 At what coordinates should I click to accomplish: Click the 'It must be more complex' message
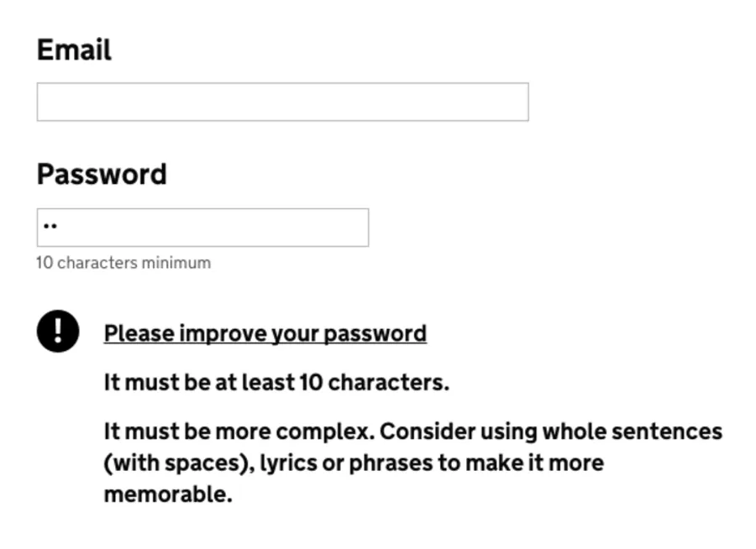click(x=239, y=431)
